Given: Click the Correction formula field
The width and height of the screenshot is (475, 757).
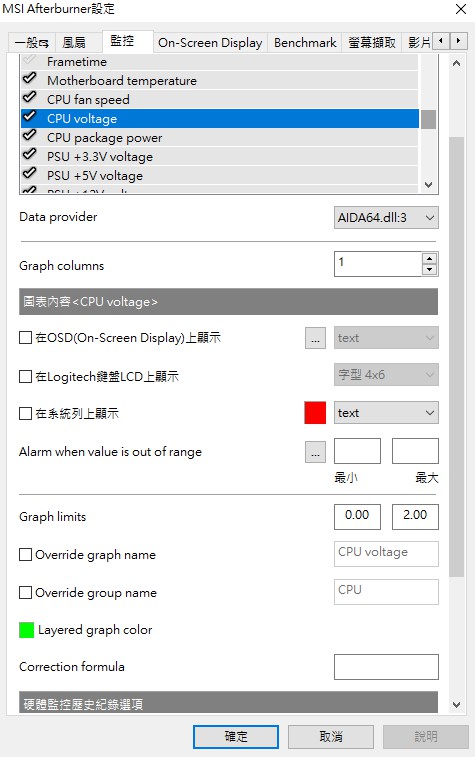Looking at the screenshot, I should pyautogui.click(x=386, y=667).
